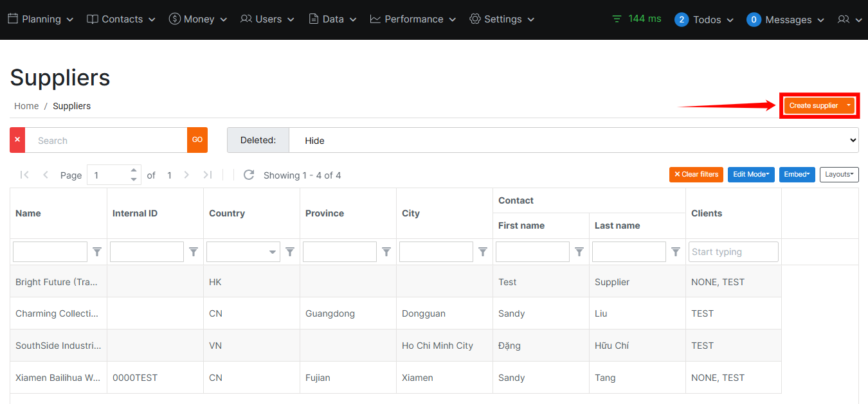
Task: Click the Internal ID filter input
Action: (147, 252)
